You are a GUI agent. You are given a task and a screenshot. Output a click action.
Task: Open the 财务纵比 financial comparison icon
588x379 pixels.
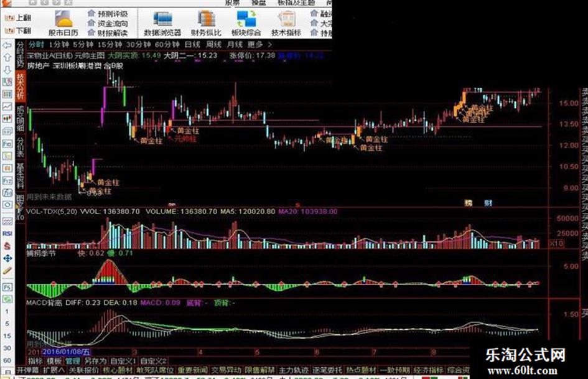click(206, 24)
